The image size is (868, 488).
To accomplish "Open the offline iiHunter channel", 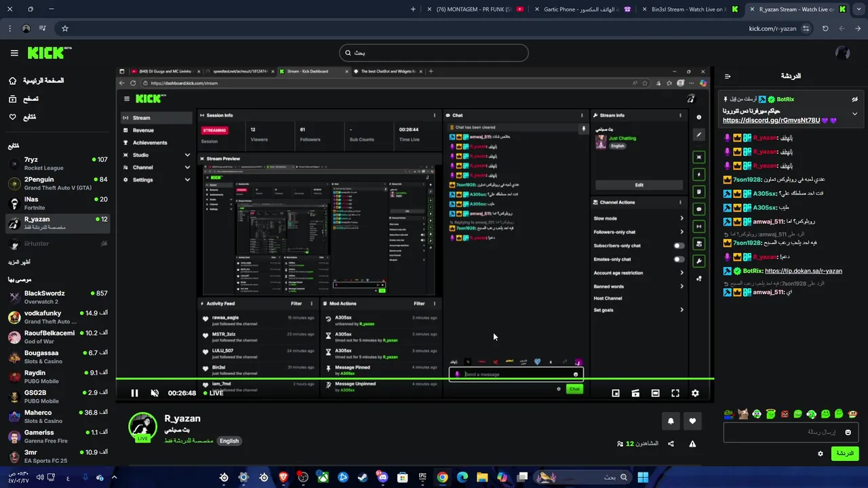I will point(58,243).
